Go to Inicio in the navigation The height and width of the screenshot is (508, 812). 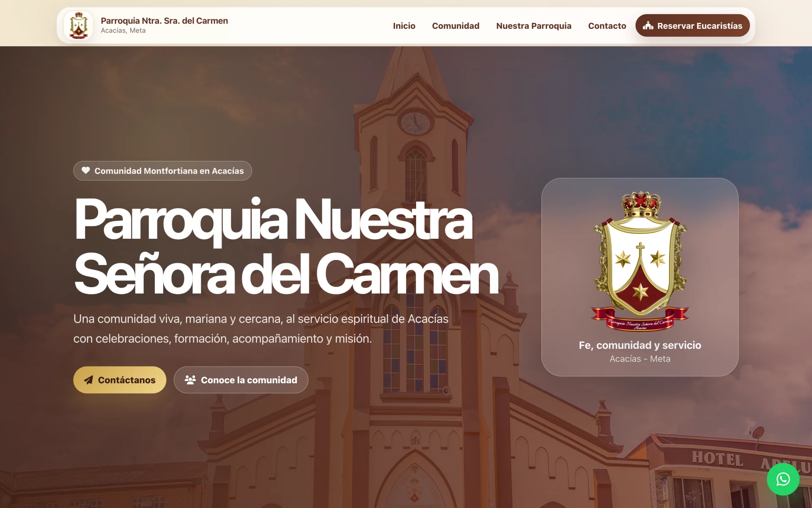click(x=404, y=26)
